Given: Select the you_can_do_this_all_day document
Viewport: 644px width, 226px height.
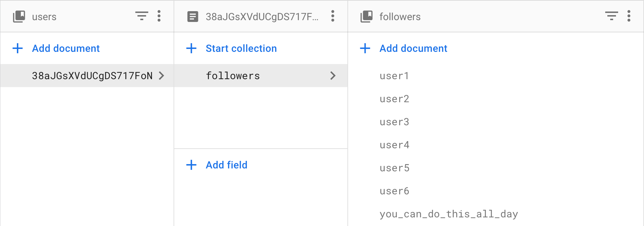Looking at the screenshot, I should pos(449,214).
